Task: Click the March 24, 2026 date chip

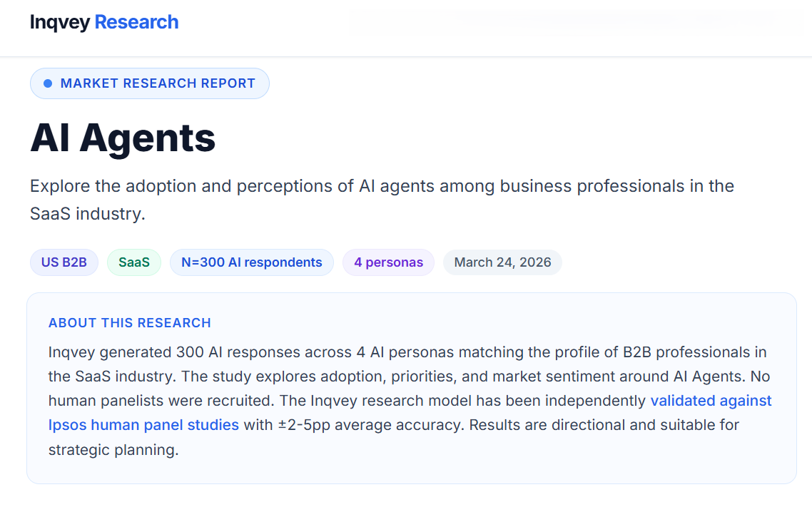Action: click(502, 262)
